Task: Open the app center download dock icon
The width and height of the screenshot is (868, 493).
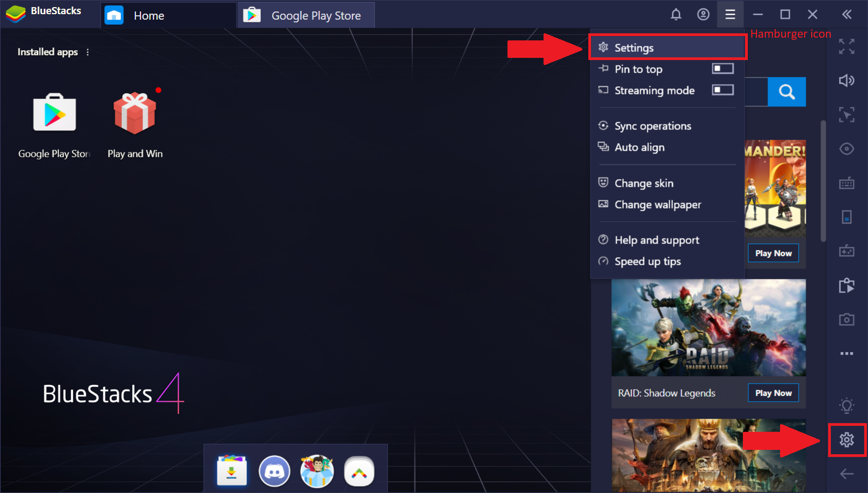Action: [x=232, y=471]
